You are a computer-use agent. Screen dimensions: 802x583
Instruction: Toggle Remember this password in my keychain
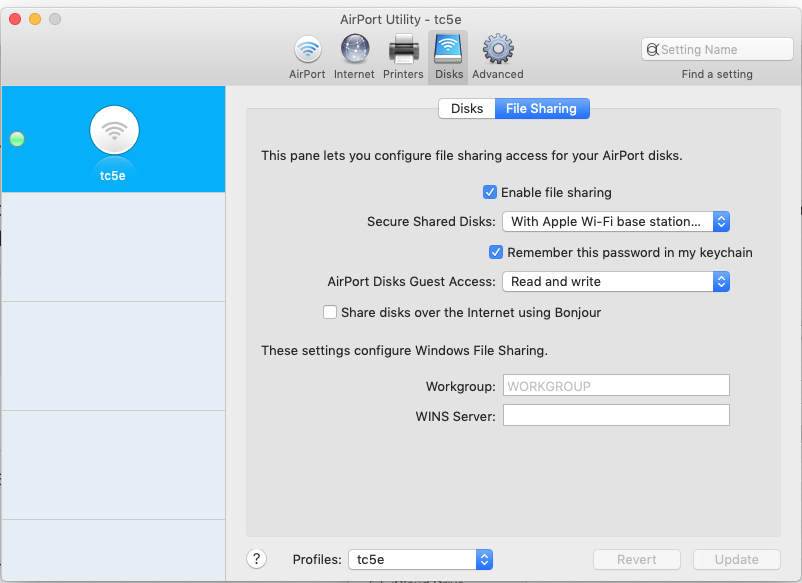click(x=496, y=252)
